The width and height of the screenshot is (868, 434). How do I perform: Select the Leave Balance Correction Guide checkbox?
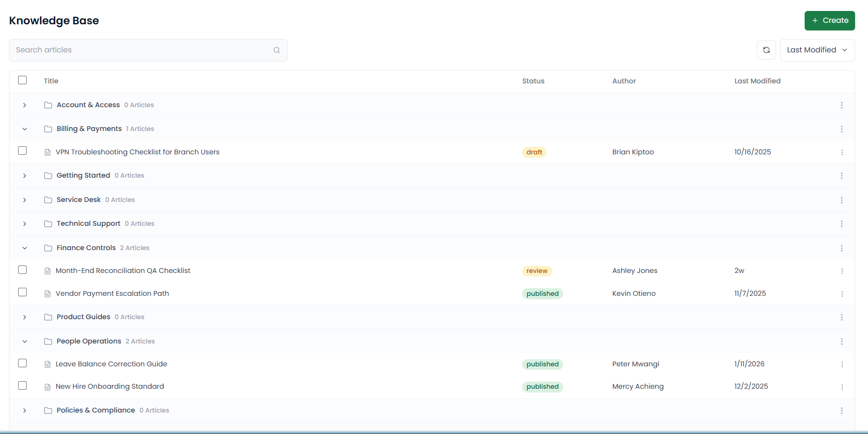pyautogui.click(x=22, y=363)
